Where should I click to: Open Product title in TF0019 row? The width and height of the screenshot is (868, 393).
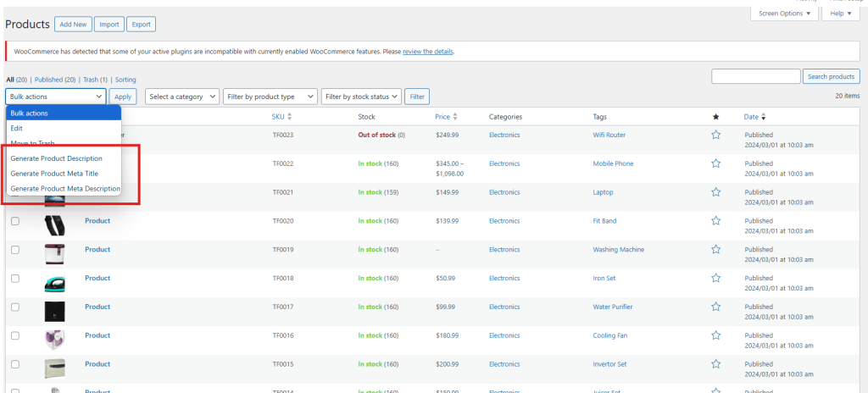click(97, 249)
